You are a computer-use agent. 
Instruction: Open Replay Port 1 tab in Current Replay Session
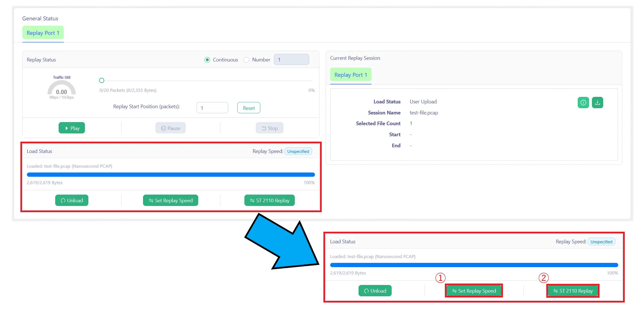pyautogui.click(x=351, y=75)
